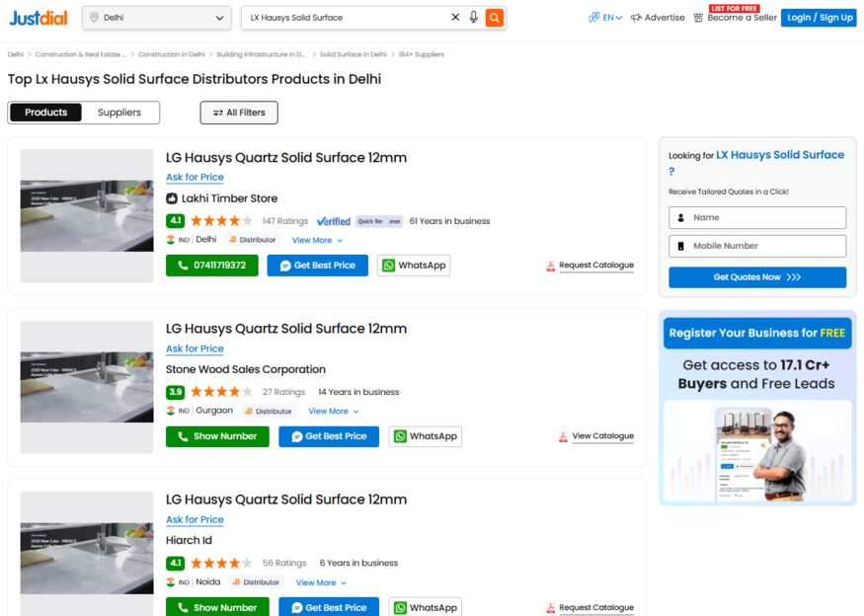Screen dimensions: 864x616
Task: Click Ask for Price under Stone Wood Sales listing
Action: click(195, 348)
